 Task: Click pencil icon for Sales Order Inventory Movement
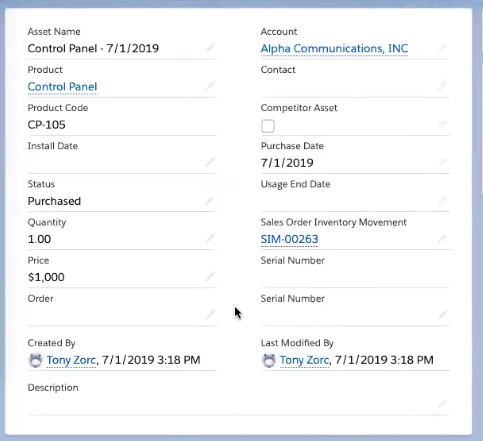coord(442,239)
